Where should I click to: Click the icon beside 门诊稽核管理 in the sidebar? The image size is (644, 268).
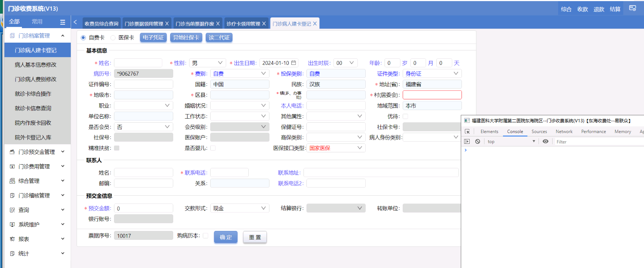[x=12, y=195]
